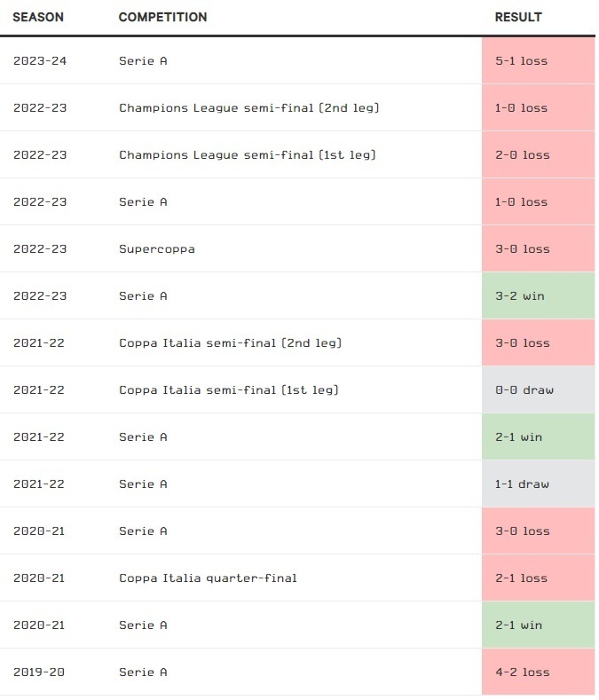Select Coppa Italia semi-final (2nd leg) text
This screenshot has width=599, height=700.
click(230, 343)
